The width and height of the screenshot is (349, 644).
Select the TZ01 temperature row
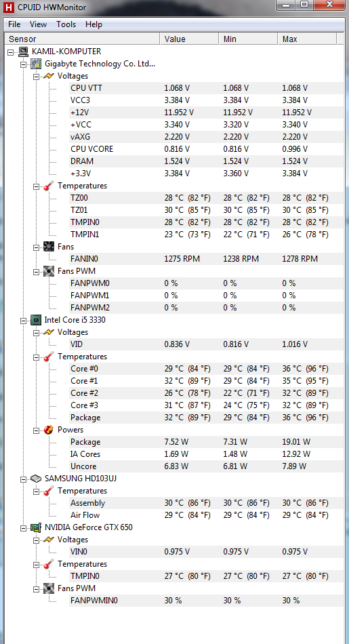point(206,210)
